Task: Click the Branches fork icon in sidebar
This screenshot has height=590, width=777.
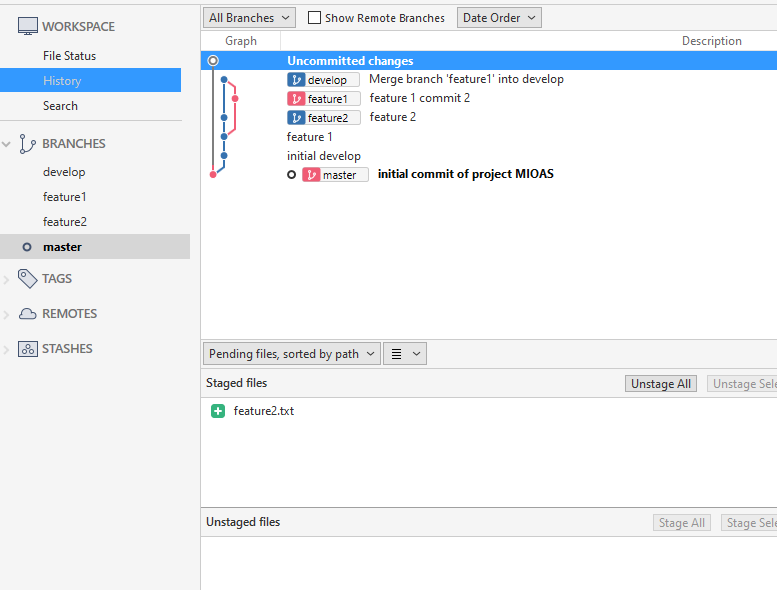Action: [x=27, y=144]
